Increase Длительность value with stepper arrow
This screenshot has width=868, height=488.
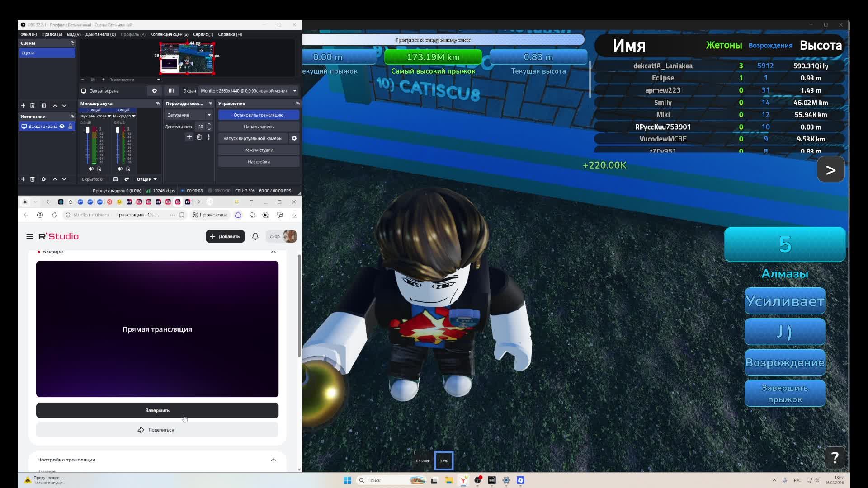[209, 124]
